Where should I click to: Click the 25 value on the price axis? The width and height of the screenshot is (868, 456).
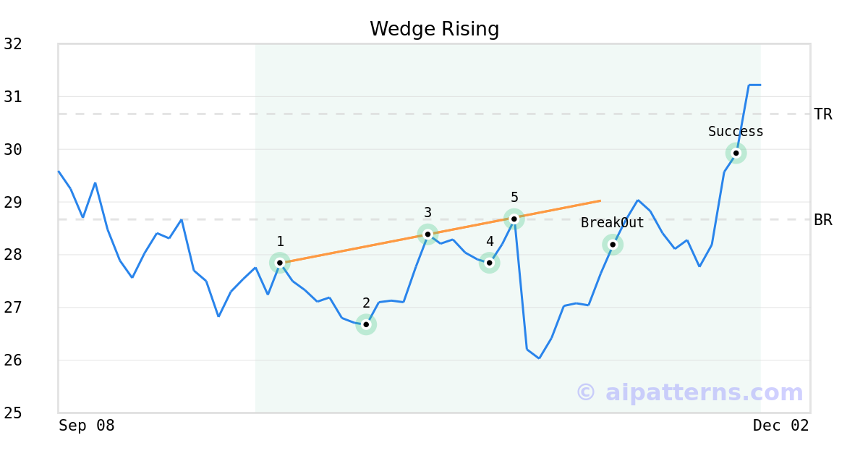pos(13,413)
